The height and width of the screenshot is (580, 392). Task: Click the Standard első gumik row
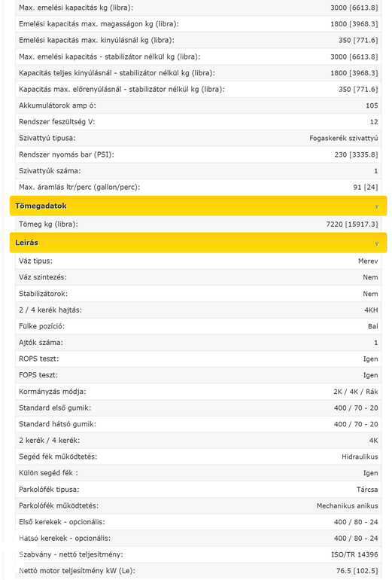click(198, 408)
